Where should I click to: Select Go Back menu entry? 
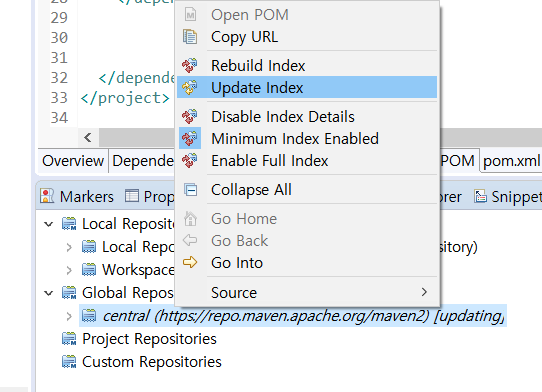click(307, 240)
